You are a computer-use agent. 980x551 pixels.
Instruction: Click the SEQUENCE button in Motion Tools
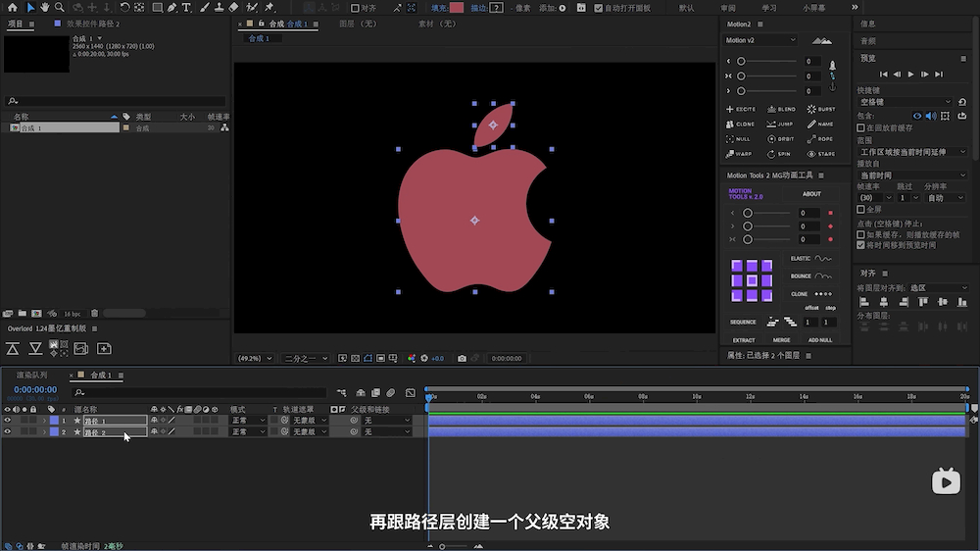point(743,323)
